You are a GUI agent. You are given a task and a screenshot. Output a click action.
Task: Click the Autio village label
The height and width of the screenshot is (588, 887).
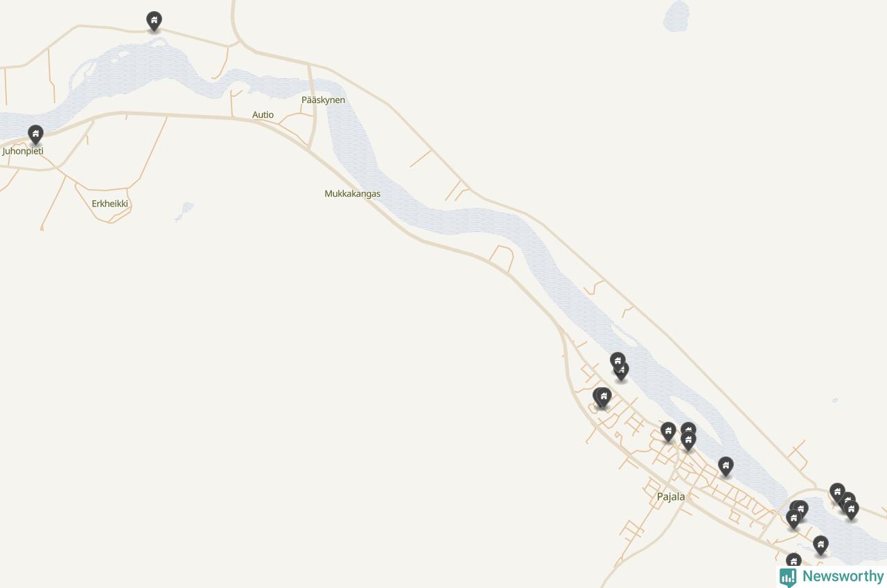[263, 115]
